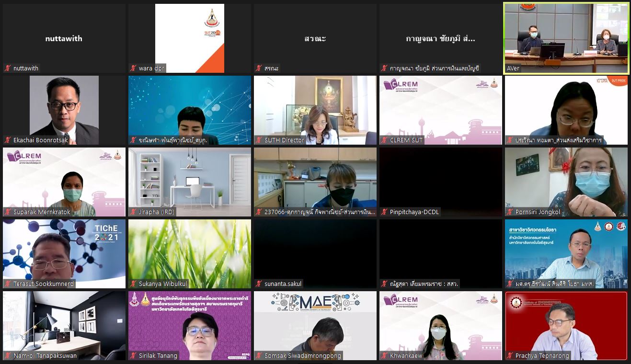Click the Sirilak Tanang name label

(158, 356)
